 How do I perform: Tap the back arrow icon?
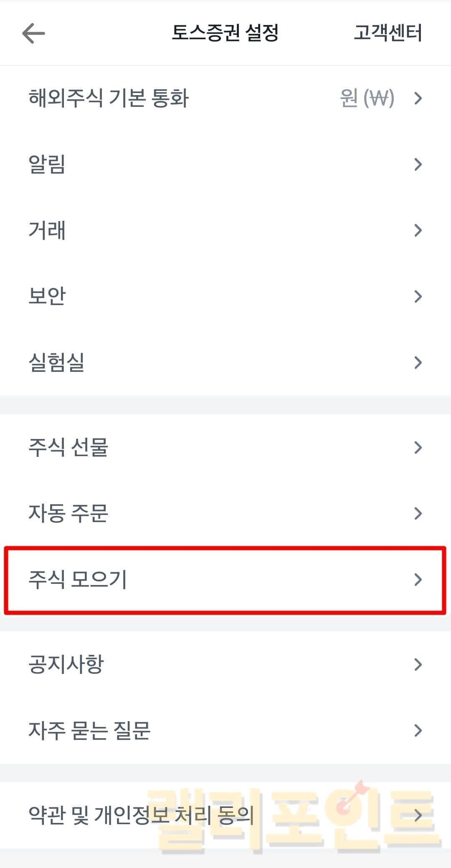33,33
